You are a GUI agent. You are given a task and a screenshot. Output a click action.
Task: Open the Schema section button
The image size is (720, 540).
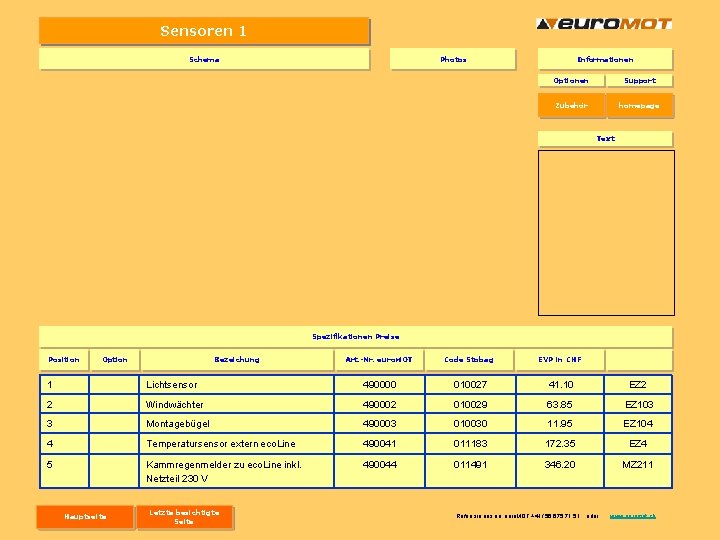point(204,59)
